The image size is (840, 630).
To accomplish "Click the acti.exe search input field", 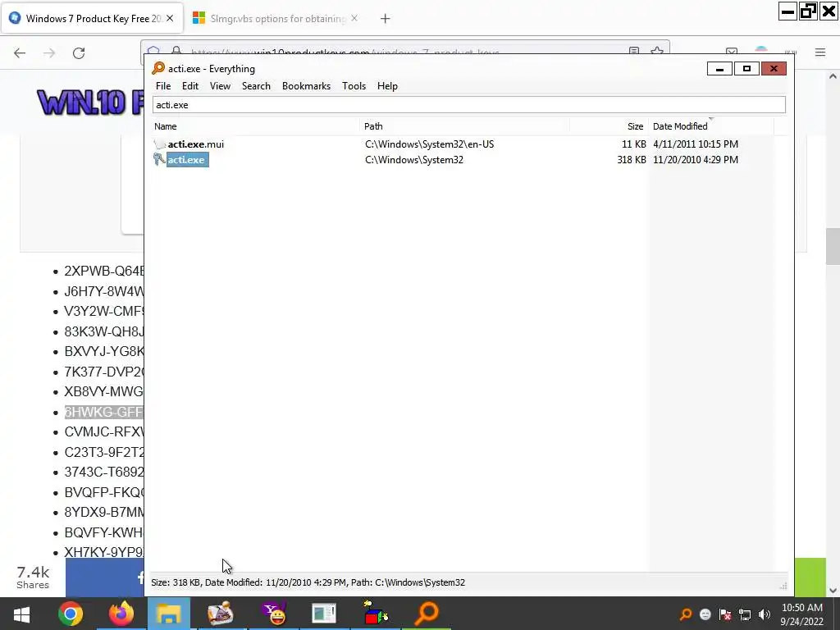I will tap(468, 105).
